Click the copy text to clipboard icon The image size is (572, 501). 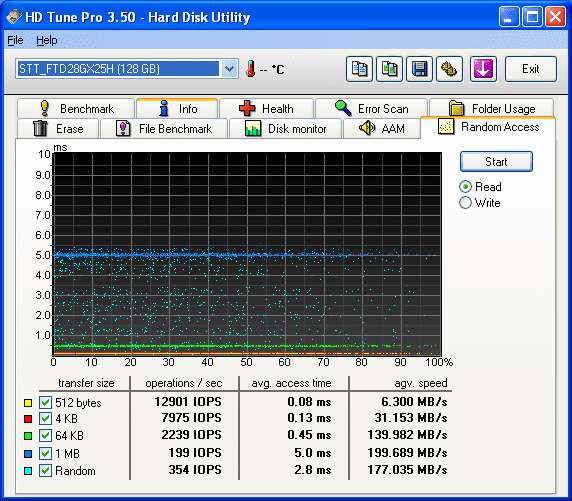(x=359, y=69)
